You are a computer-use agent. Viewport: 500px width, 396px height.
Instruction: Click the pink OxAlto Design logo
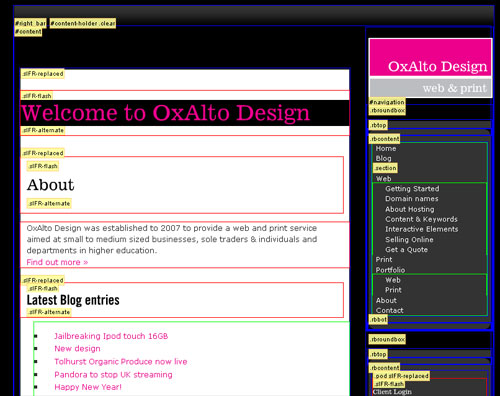pyautogui.click(x=430, y=57)
